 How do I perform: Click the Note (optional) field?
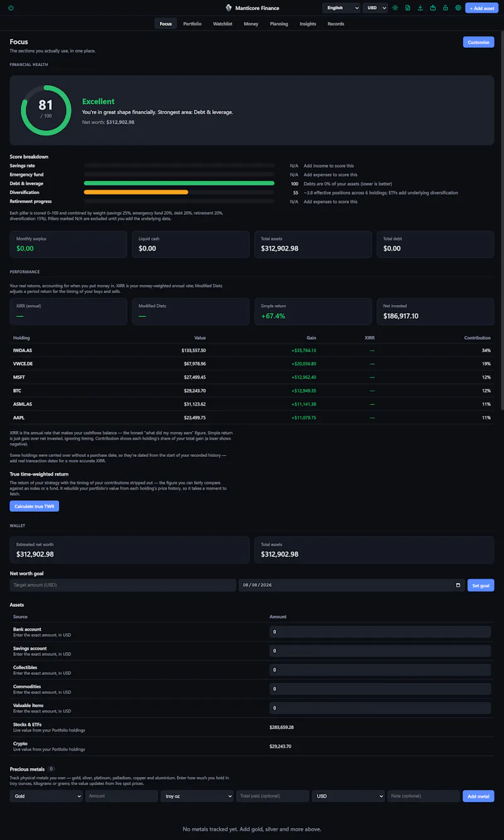424,796
